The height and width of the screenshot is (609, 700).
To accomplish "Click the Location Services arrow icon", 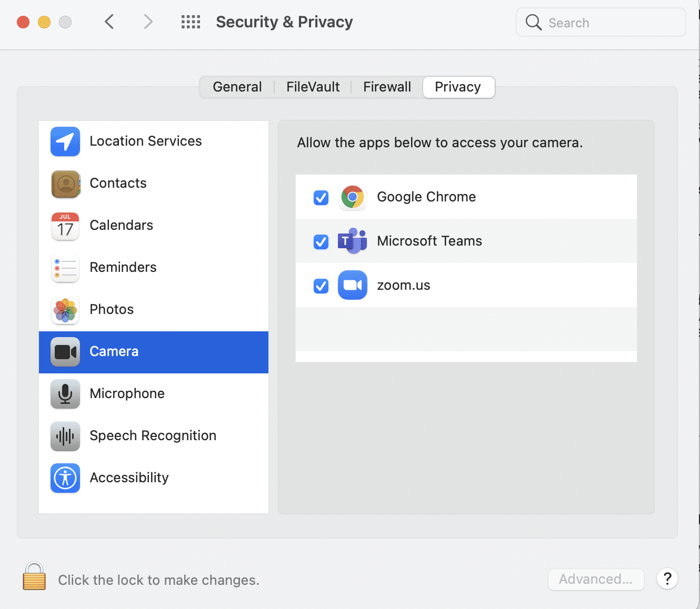I will point(65,141).
